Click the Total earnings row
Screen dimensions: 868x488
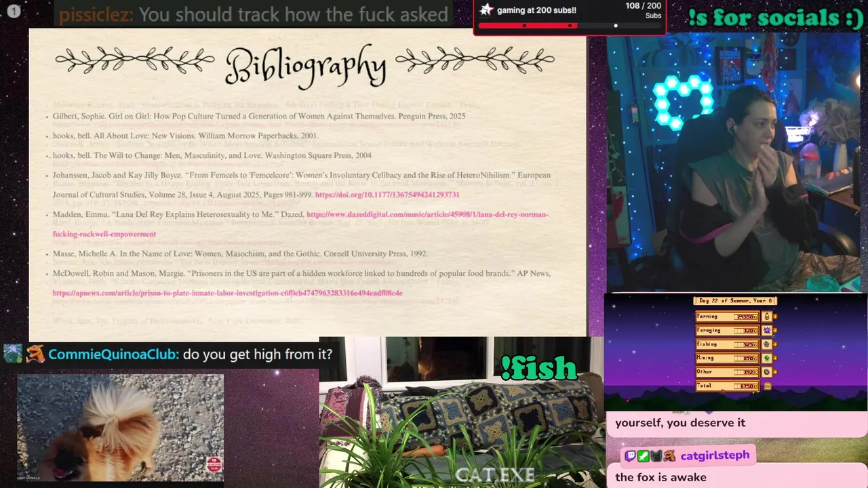[x=728, y=386]
